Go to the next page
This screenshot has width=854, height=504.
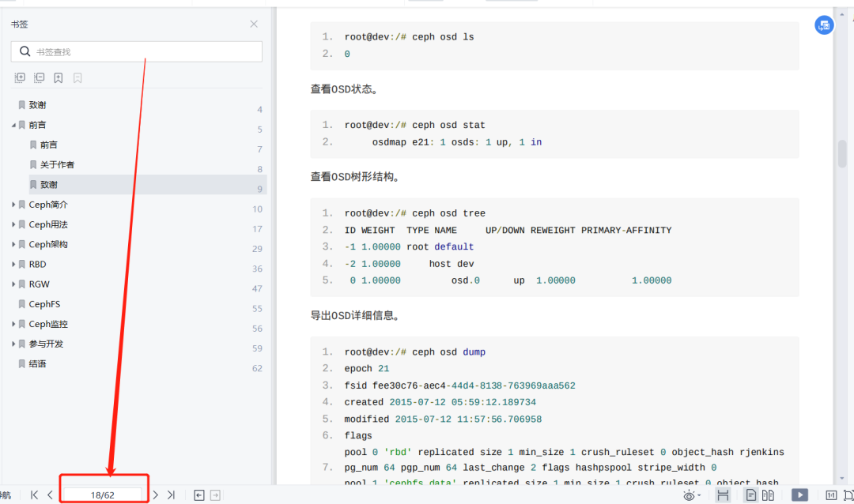156,495
